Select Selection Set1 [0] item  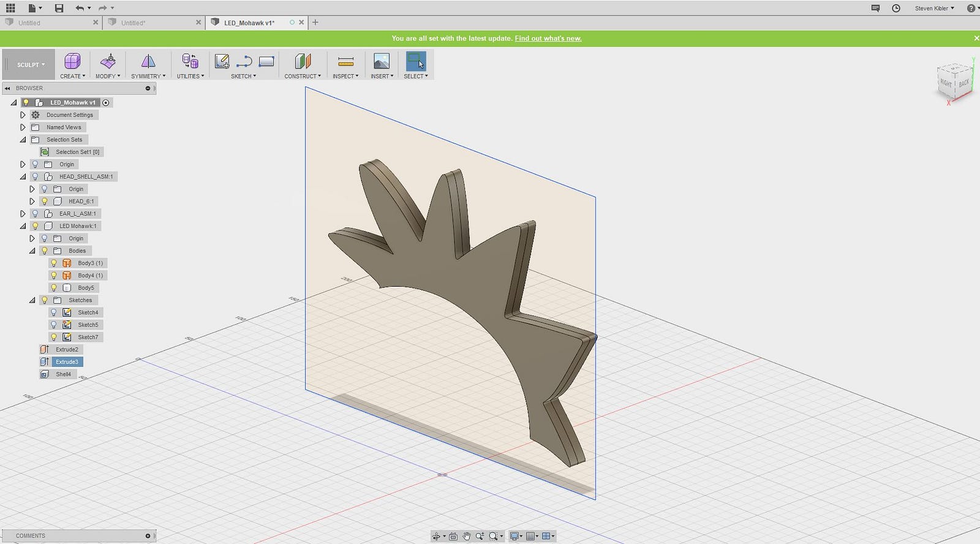click(x=77, y=152)
